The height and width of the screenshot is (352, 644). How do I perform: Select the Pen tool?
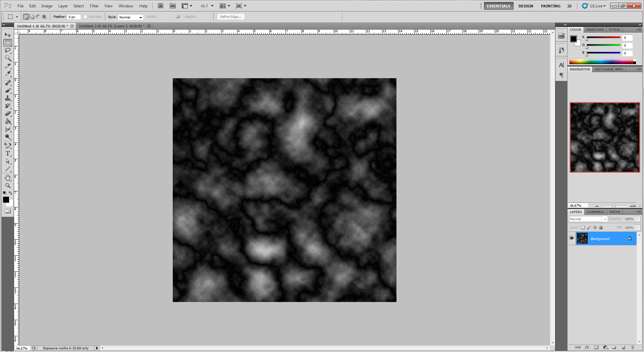click(x=8, y=146)
